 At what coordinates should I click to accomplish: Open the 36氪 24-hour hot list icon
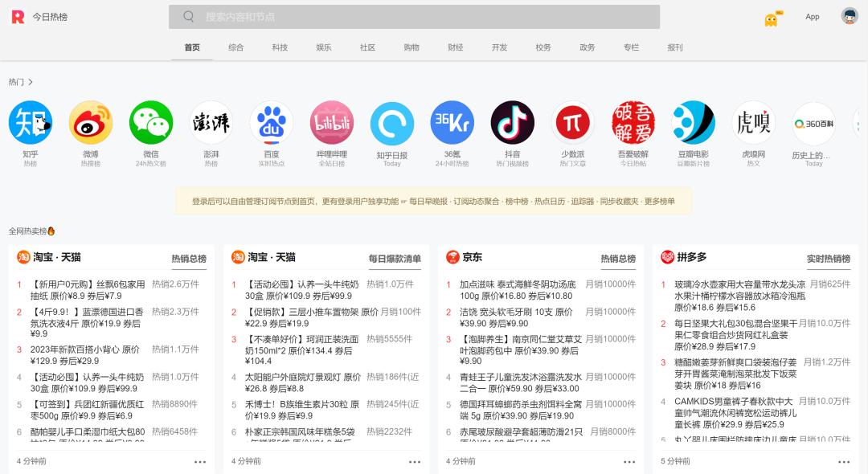(x=452, y=121)
